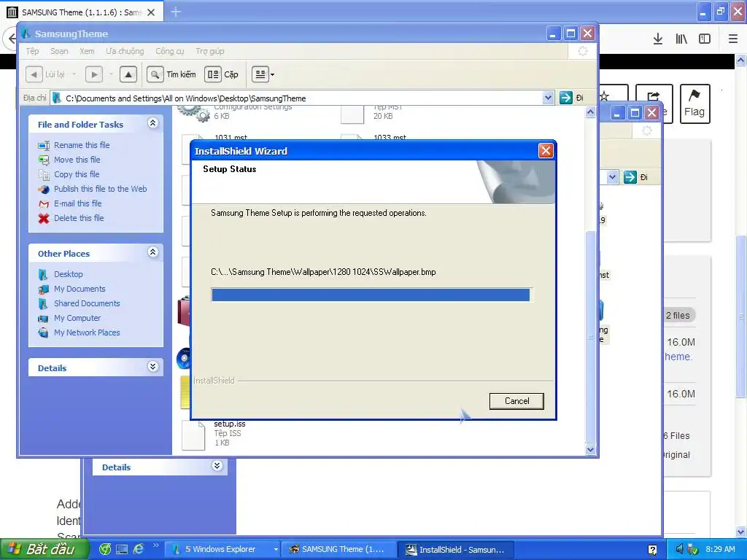Click Rename this file
This screenshot has height=560, width=747.
(x=82, y=145)
